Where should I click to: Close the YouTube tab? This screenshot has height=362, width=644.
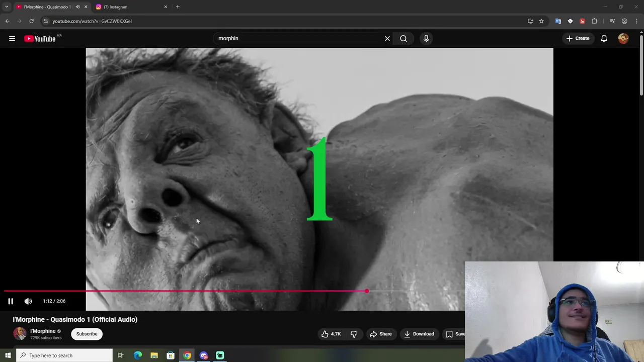click(86, 7)
